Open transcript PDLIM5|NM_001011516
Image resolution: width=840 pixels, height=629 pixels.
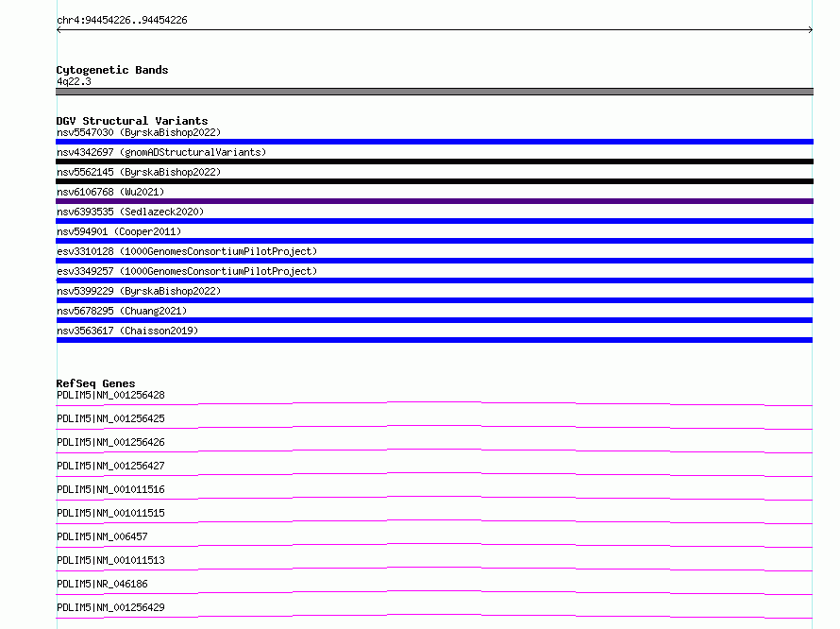coord(110,489)
